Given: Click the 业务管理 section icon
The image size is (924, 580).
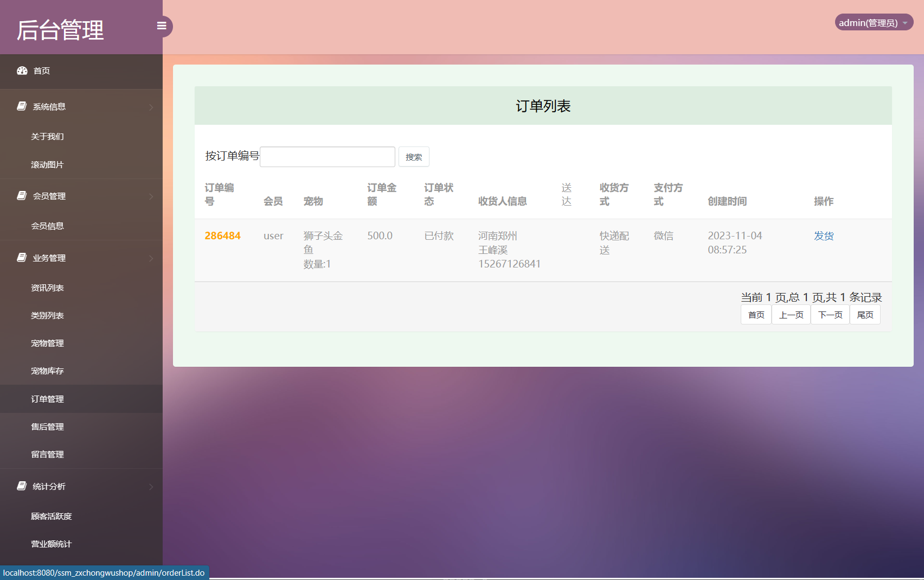Looking at the screenshot, I should click(21, 257).
